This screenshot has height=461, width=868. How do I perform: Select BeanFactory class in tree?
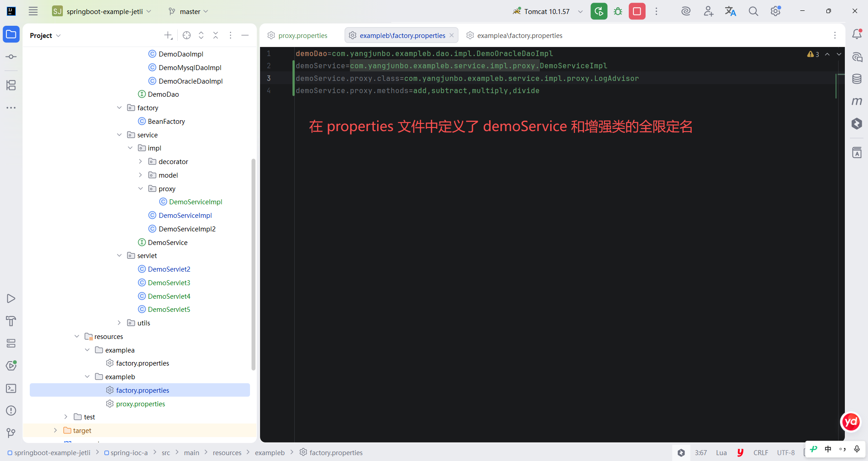166,121
